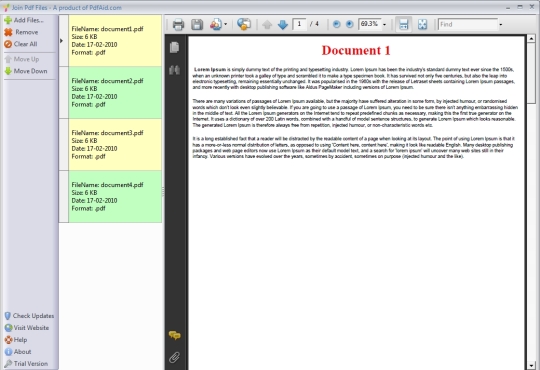Toggle scrolling page display mode
Screen dimensions: 540x370
coord(403,24)
